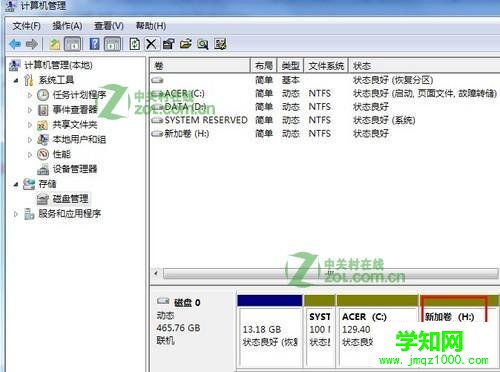The height and width of the screenshot is (372, 500).
Task: Sort by the 文件系统 column header
Action: pyautogui.click(x=326, y=66)
